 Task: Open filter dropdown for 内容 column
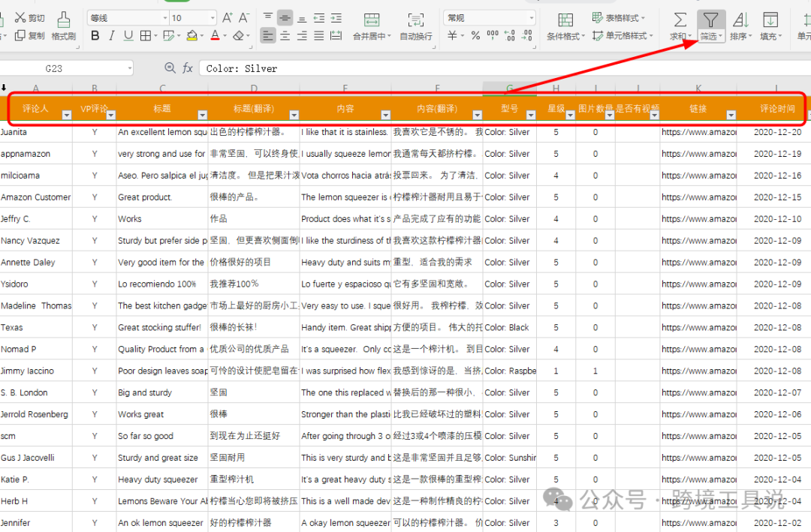(x=385, y=115)
